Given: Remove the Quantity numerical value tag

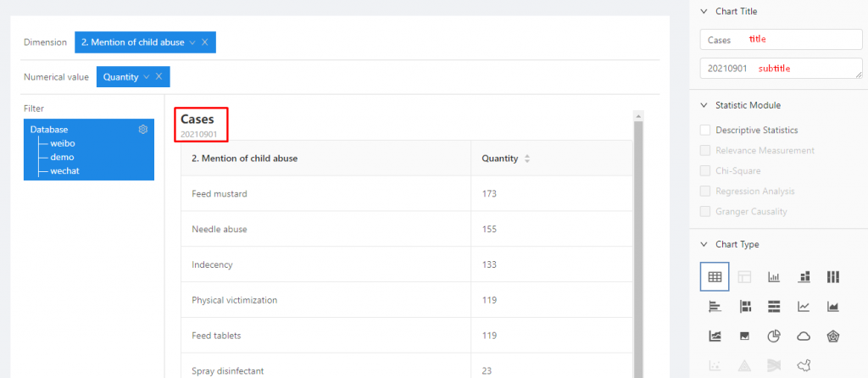Looking at the screenshot, I should pos(159,77).
